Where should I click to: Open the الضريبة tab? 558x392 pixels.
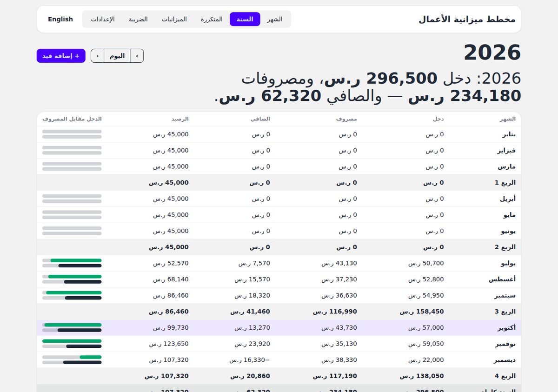pos(139,19)
